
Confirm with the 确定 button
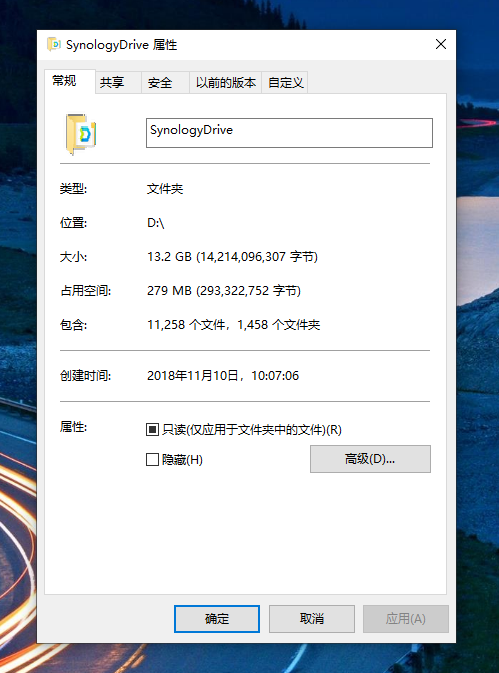[217, 618]
